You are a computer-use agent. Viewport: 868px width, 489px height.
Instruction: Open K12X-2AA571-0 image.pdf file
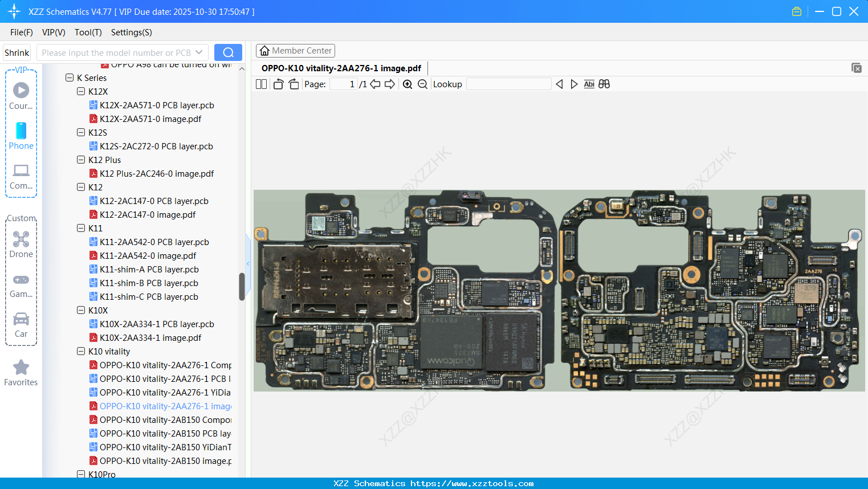(x=150, y=119)
